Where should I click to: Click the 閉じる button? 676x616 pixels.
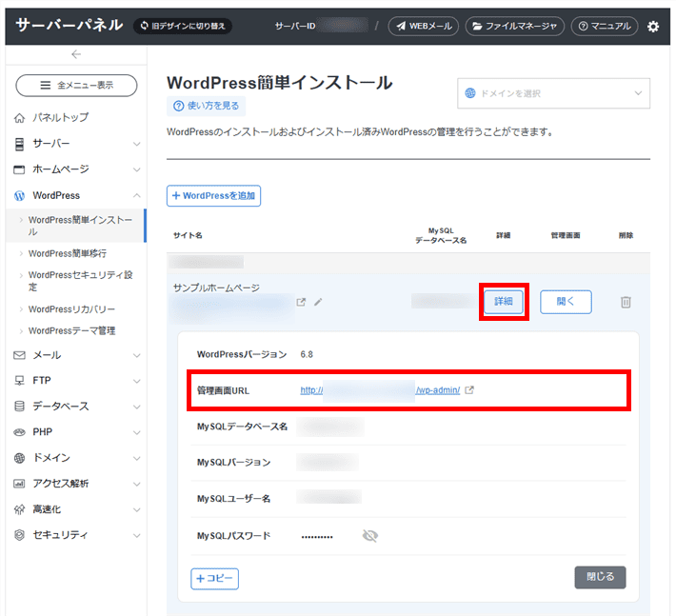[x=600, y=577]
